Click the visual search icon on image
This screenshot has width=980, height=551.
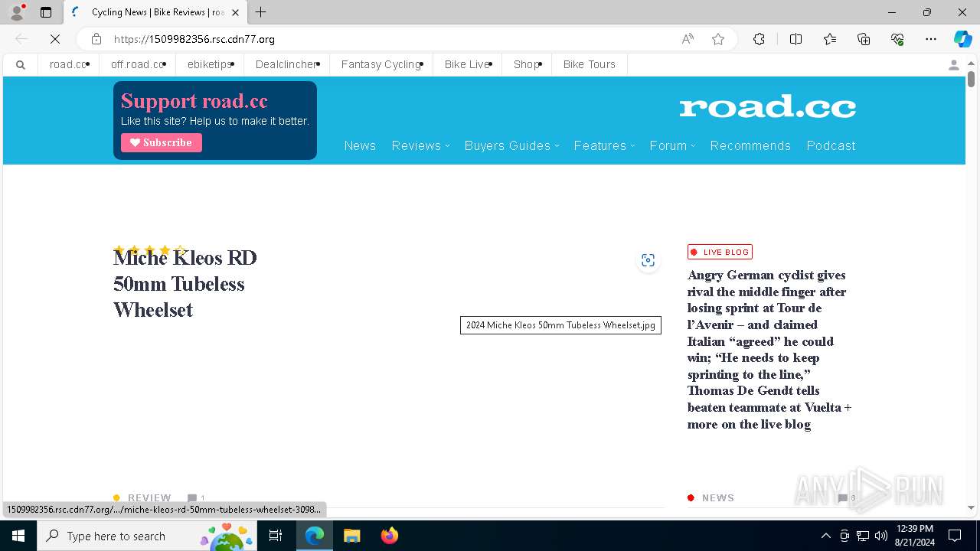[648, 260]
